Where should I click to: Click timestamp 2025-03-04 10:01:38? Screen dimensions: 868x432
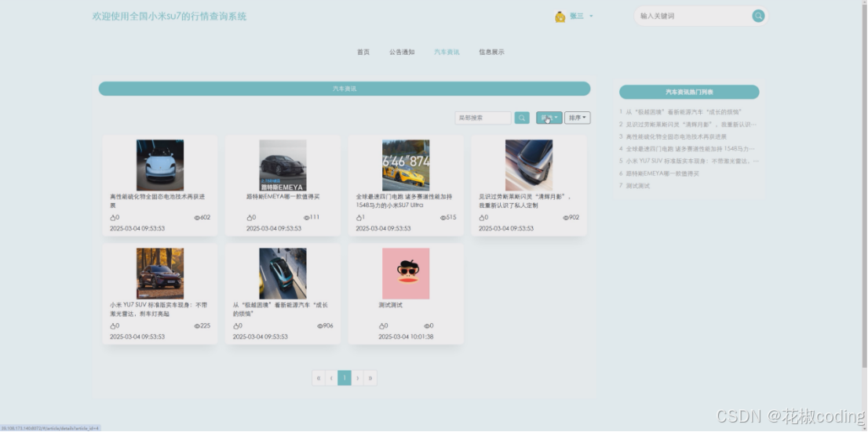coord(406,337)
